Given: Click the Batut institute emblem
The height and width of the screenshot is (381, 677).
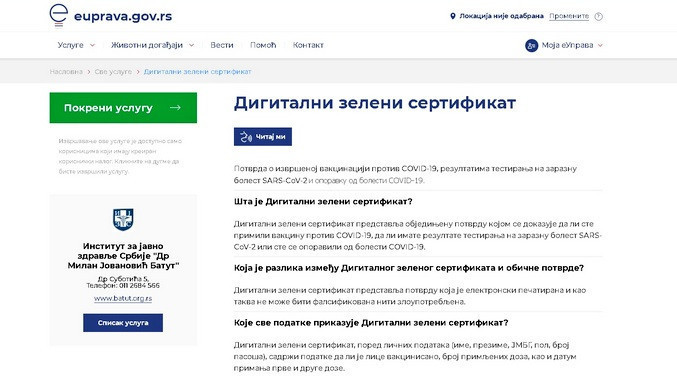Looking at the screenshot, I should pyautogui.click(x=123, y=219).
